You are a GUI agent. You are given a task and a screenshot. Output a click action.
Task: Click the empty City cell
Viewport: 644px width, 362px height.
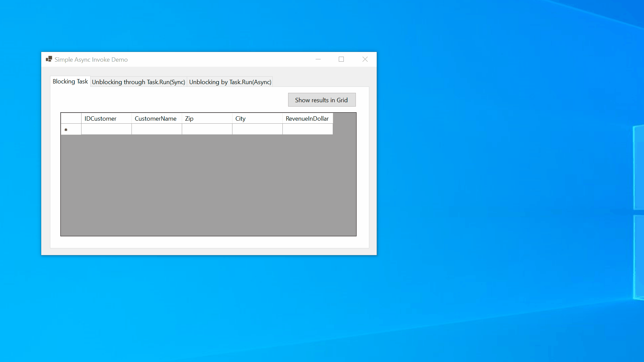(257, 129)
